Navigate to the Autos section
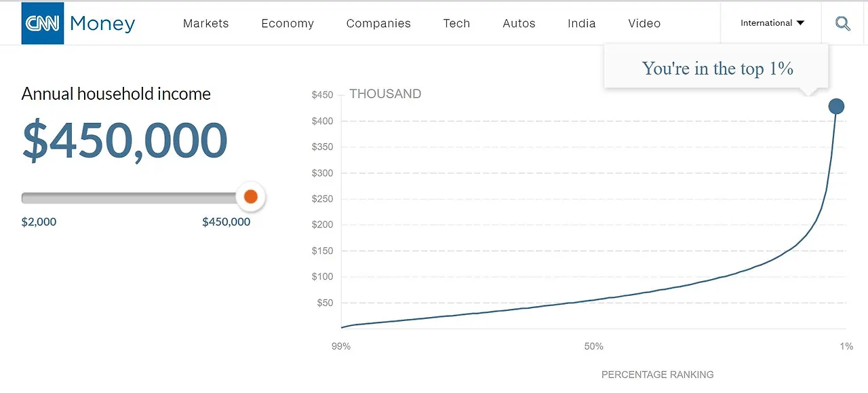This screenshot has height=393, width=868. coord(519,24)
